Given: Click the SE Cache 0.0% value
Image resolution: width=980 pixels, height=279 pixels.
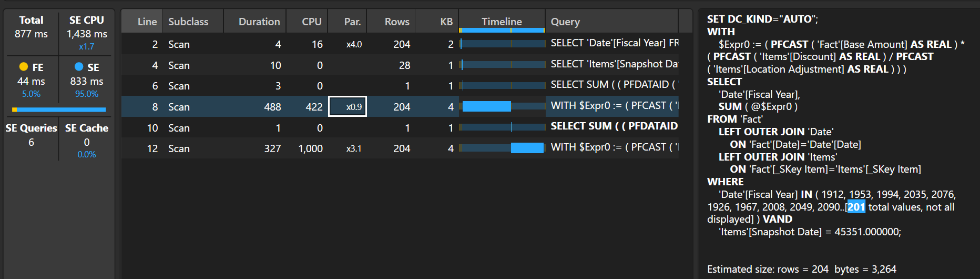Looking at the screenshot, I should (87, 154).
